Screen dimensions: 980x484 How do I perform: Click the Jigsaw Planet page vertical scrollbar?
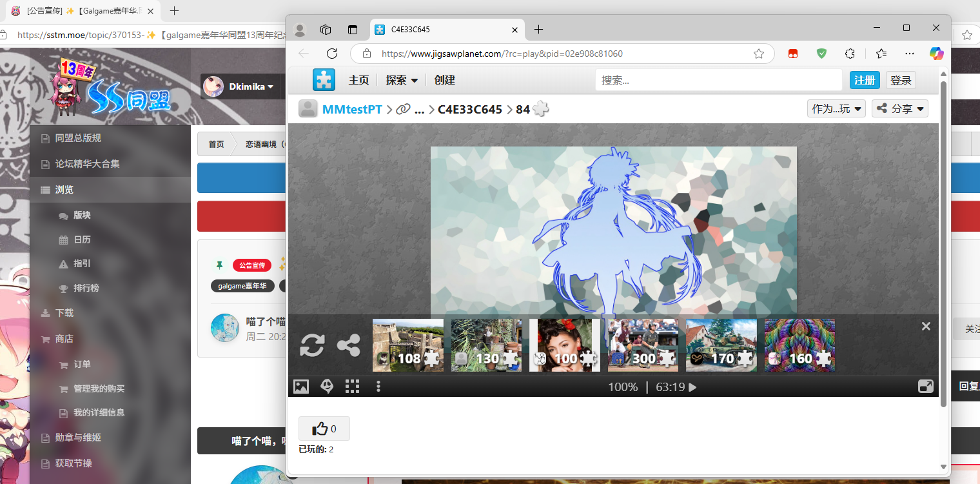tap(944, 243)
